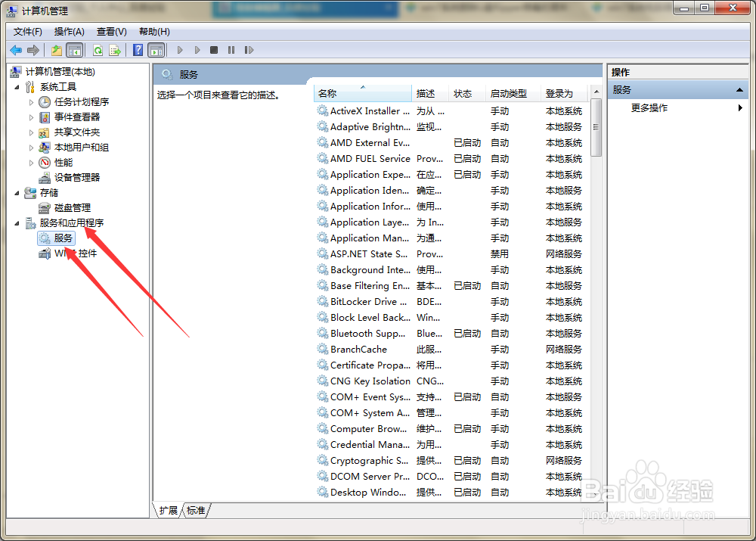Click the gear icon beside BranchCache
Viewport: 756px width, 541px height.
(323, 350)
